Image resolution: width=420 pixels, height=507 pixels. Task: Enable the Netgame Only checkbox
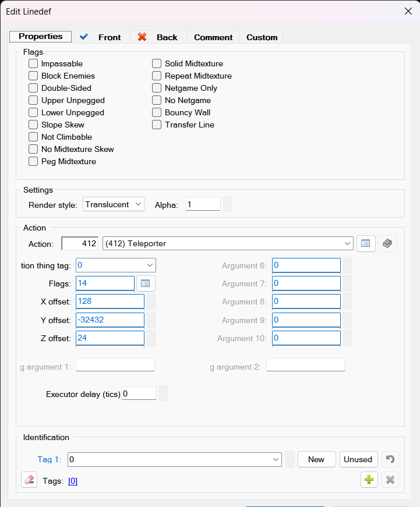tap(157, 88)
